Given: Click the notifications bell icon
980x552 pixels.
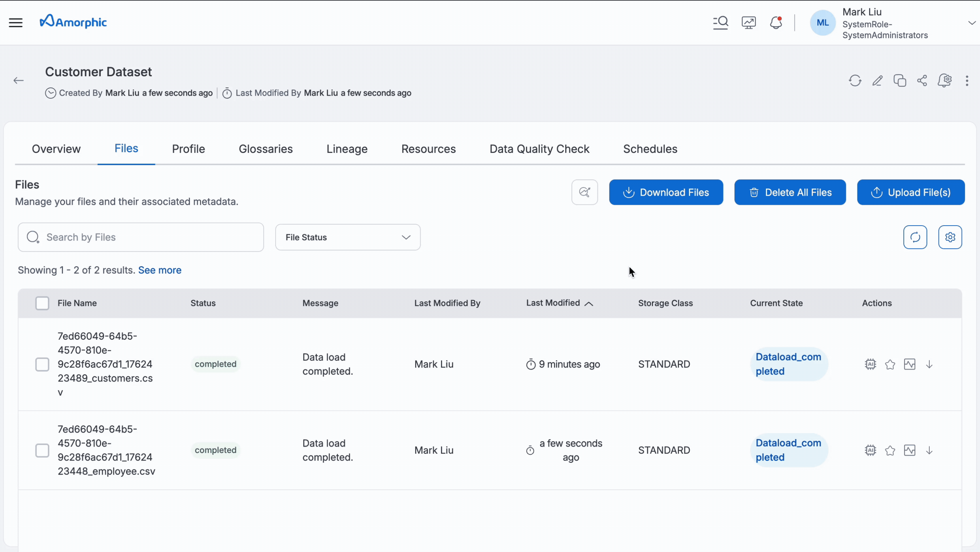Looking at the screenshot, I should [776, 23].
